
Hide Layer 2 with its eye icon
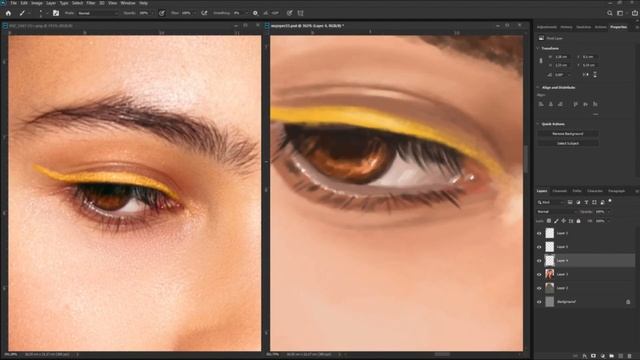pyautogui.click(x=539, y=288)
